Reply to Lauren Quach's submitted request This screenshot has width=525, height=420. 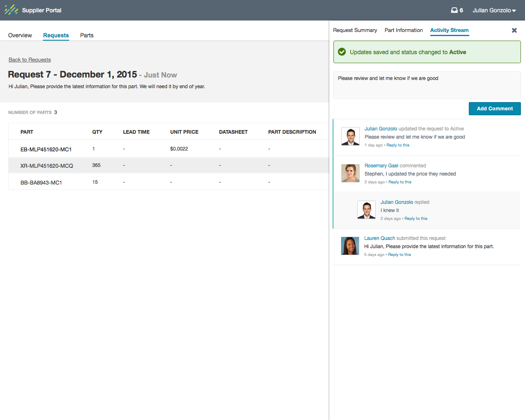point(399,255)
